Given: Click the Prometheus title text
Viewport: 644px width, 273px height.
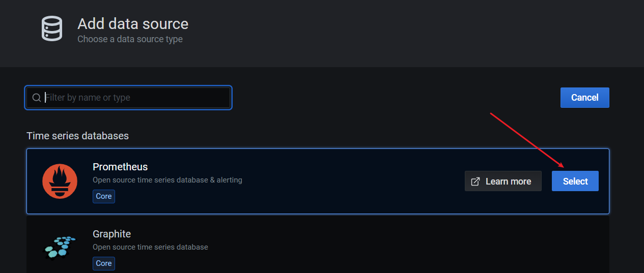Looking at the screenshot, I should coord(120,167).
